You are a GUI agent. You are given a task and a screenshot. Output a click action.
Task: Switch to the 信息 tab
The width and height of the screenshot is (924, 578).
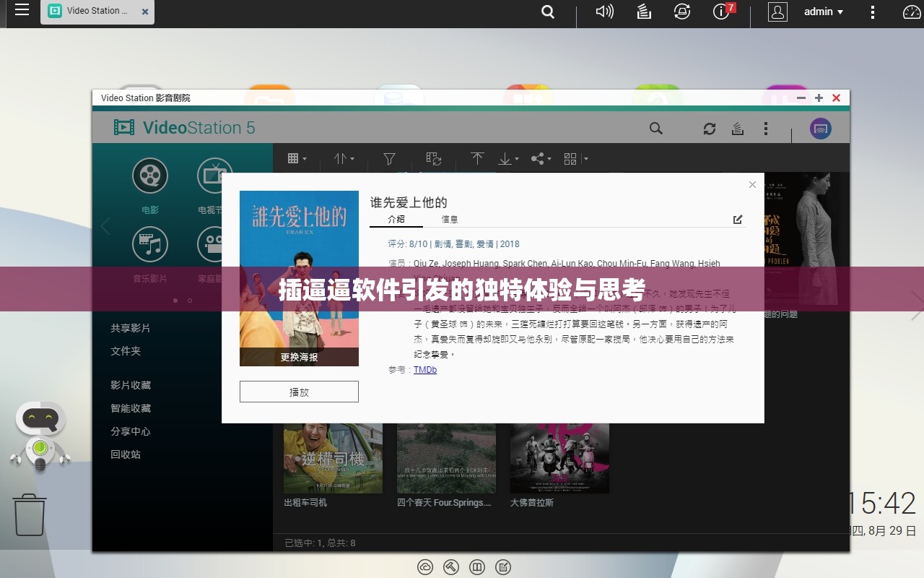(x=450, y=219)
